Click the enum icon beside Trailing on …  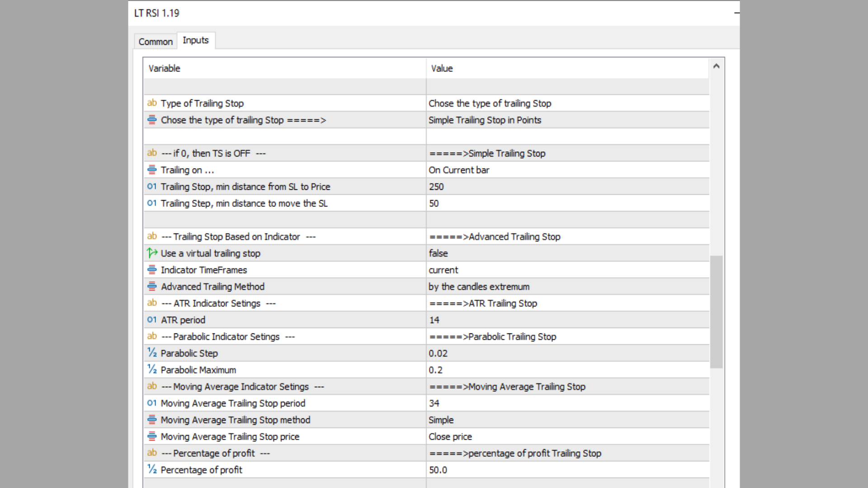click(x=152, y=170)
